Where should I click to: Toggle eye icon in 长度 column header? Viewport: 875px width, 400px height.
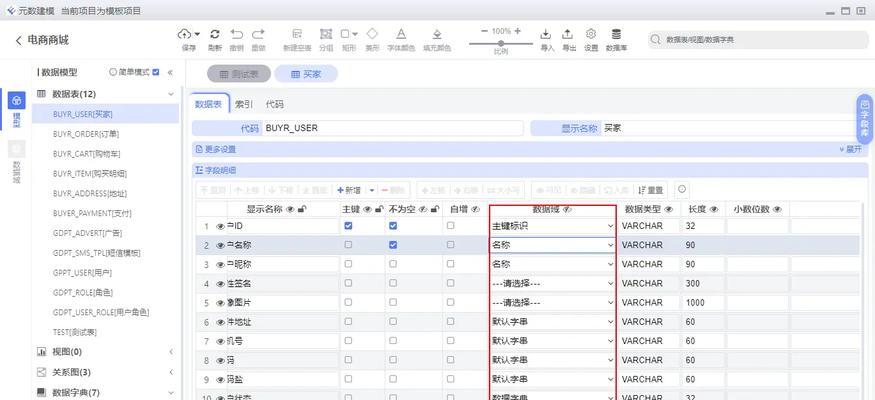pyautogui.click(x=714, y=210)
